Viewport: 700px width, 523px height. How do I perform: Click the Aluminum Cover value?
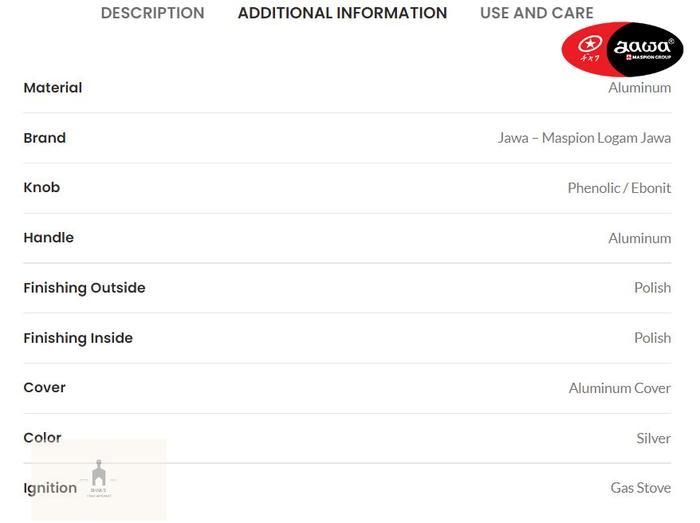point(620,388)
